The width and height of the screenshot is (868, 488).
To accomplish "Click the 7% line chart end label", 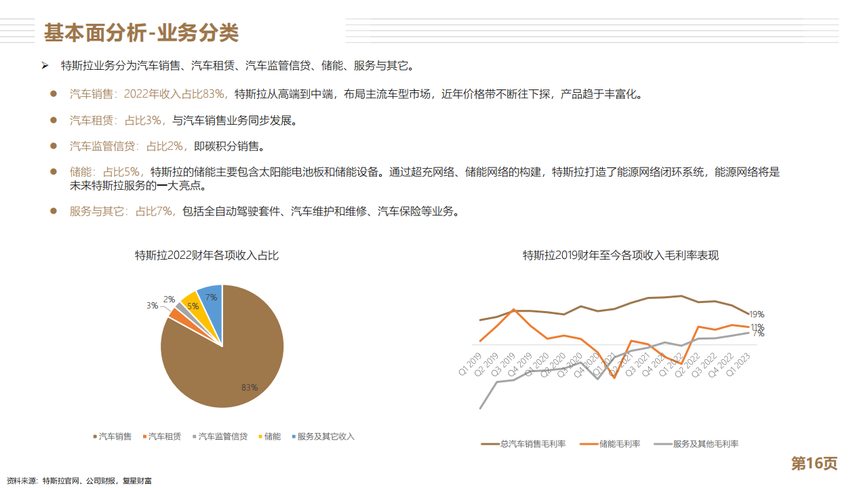I will pyautogui.click(x=758, y=333).
